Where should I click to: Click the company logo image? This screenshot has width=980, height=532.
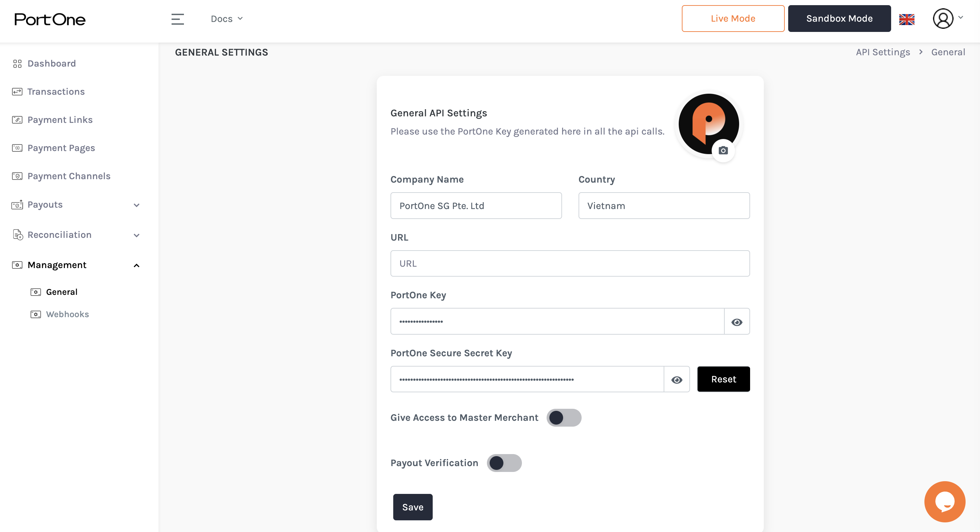point(709,124)
